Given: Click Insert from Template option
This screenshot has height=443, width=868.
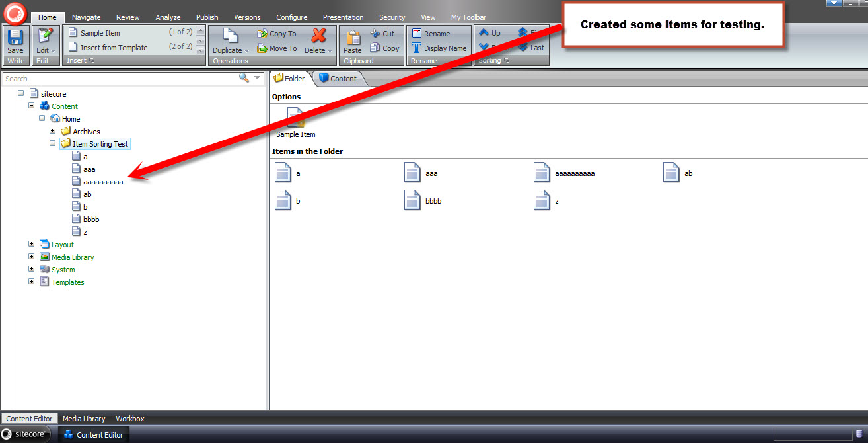Looking at the screenshot, I should [114, 48].
